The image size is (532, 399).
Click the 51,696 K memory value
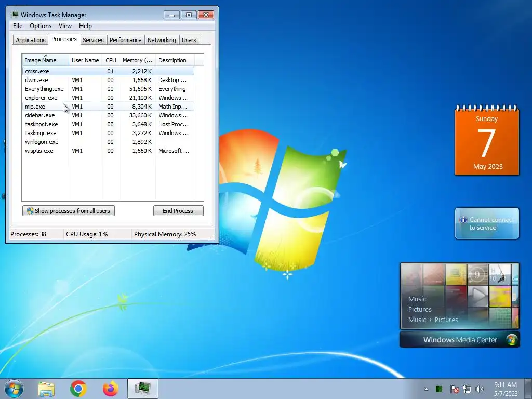140,89
